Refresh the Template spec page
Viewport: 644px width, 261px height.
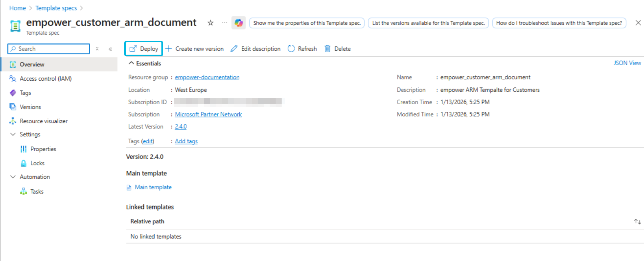pos(302,49)
